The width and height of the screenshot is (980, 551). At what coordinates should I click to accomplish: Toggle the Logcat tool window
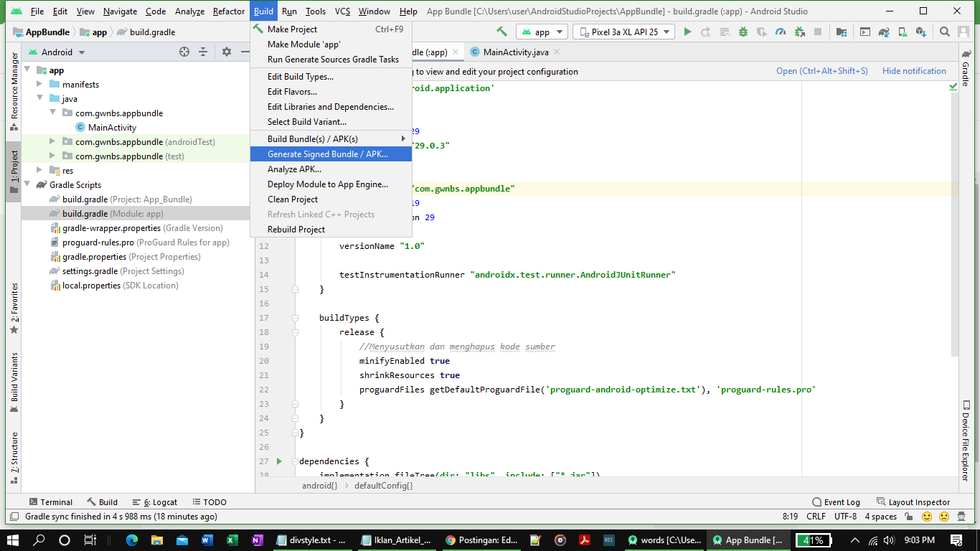pyautogui.click(x=157, y=501)
